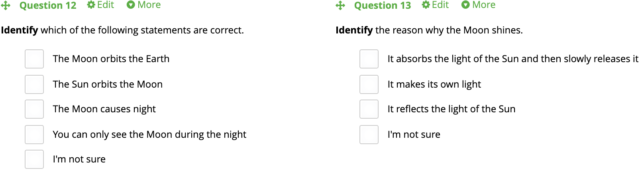Click the Edit link for Question 12

click(x=106, y=5)
